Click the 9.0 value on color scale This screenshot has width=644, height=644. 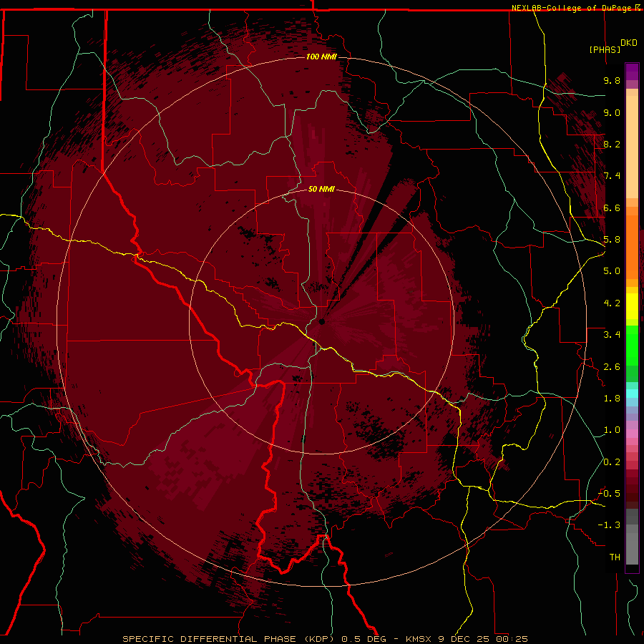point(612,112)
